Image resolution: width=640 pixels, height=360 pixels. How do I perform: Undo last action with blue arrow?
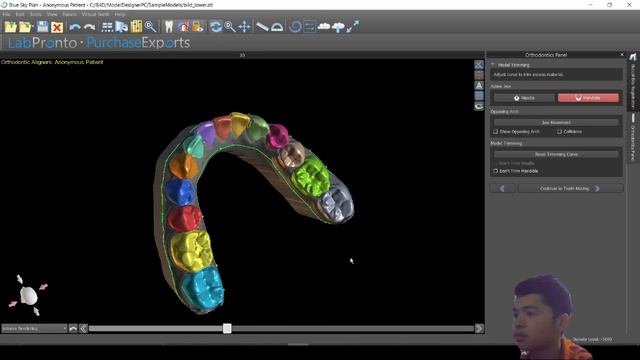pyautogui.click(x=75, y=27)
